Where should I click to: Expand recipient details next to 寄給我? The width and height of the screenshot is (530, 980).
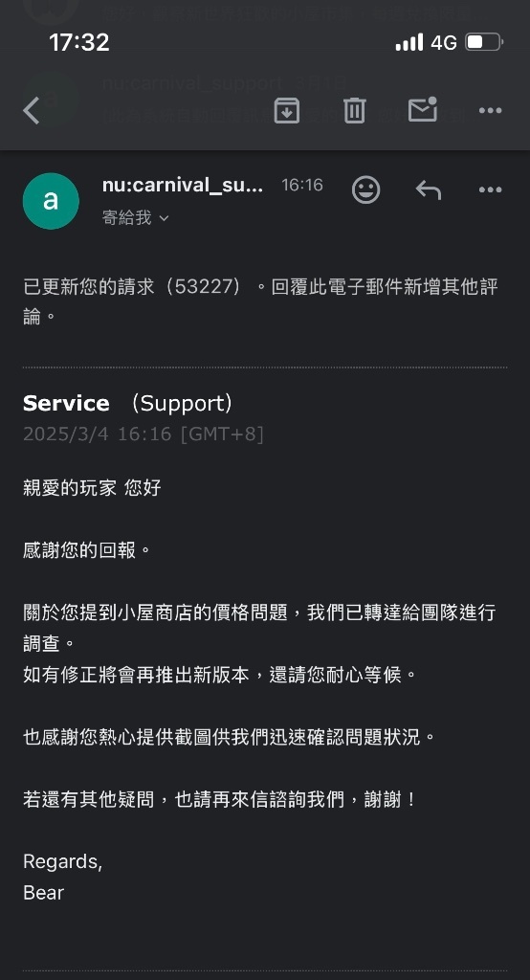click(164, 218)
